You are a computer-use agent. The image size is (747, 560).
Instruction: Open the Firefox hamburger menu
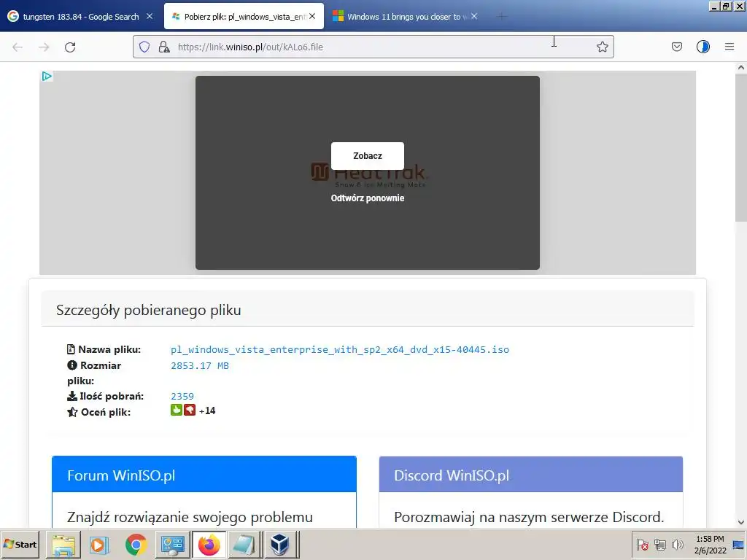click(x=729, y=47)
